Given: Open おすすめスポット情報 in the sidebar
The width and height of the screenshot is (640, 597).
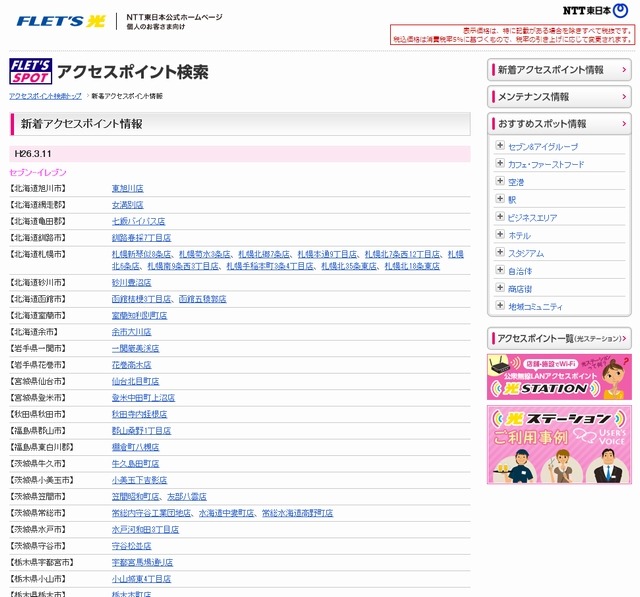Looking at the screenshot, I should [x=559, y=124].
